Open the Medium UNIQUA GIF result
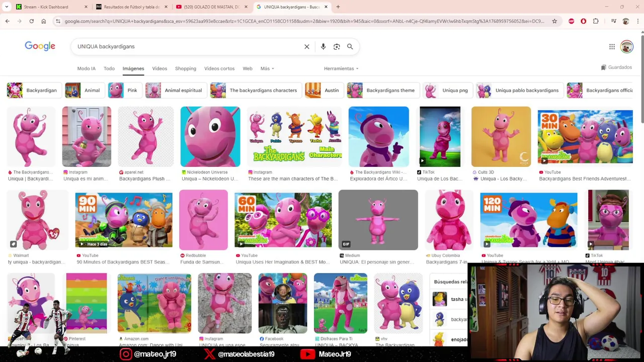Screen dimensions: 644x362 [378, 220]
